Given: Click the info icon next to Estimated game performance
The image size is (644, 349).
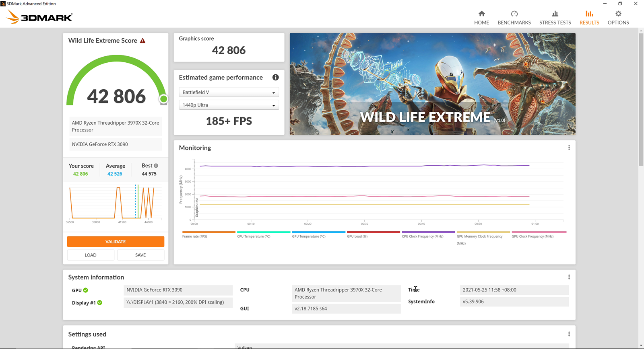Looking at the screenshot, I should [x=275, y=77].
